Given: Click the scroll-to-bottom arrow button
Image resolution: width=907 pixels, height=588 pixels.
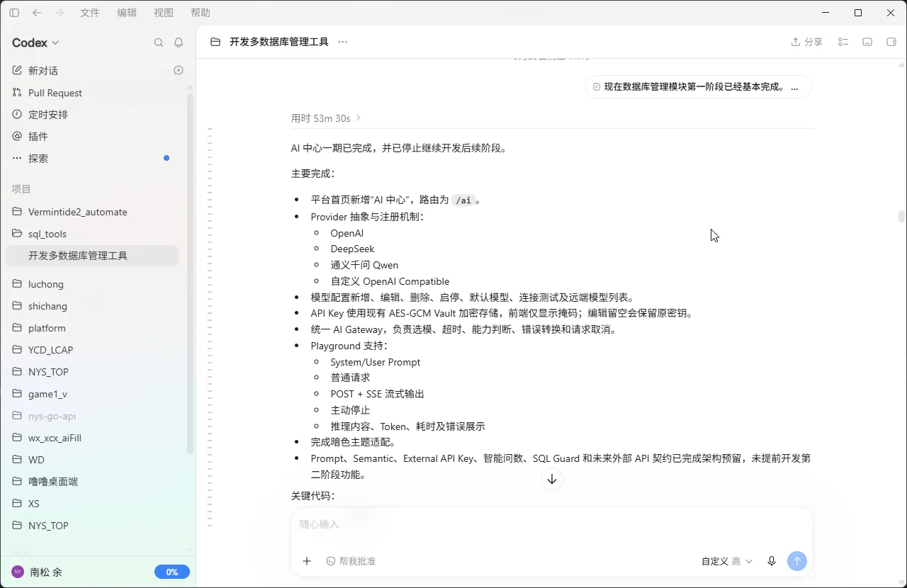Looking at the screenshot, I should click(552, 479).
